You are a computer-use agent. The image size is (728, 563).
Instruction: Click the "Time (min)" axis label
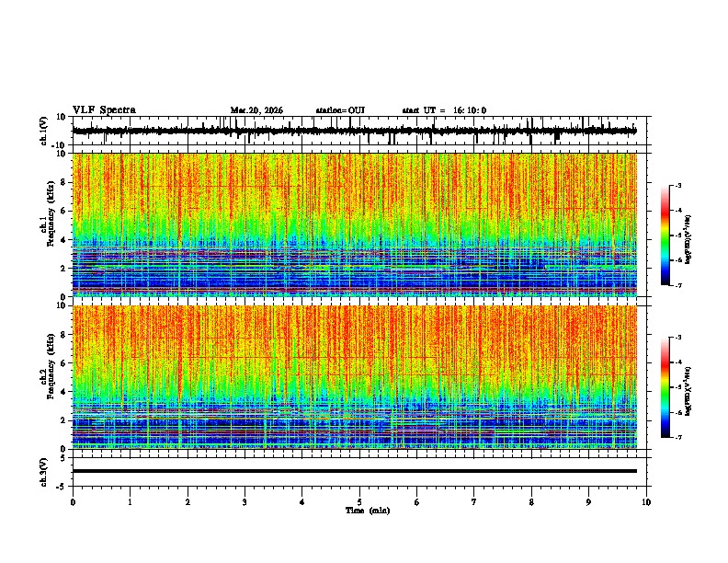(x=368, y=511)
